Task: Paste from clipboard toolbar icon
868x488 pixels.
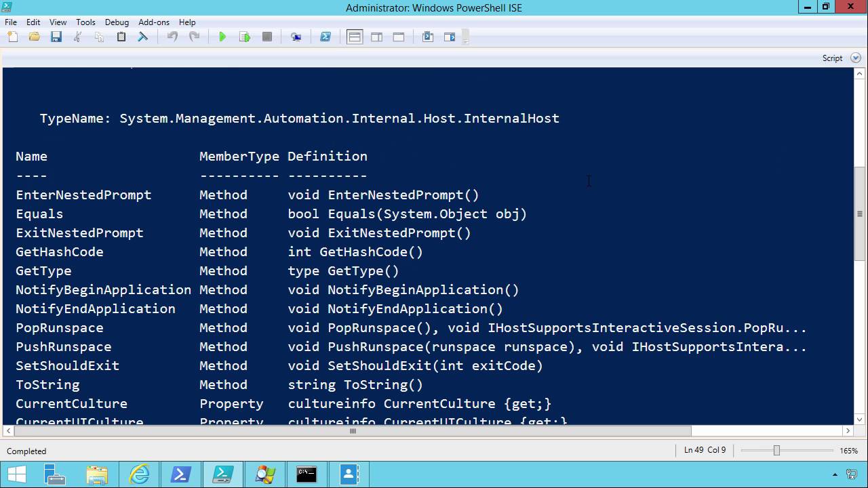Action: pos(121,37)
